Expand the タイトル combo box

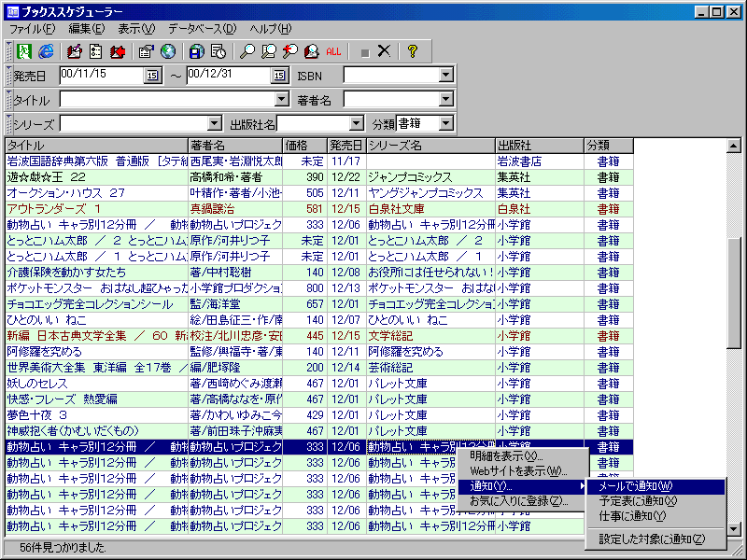282,100
